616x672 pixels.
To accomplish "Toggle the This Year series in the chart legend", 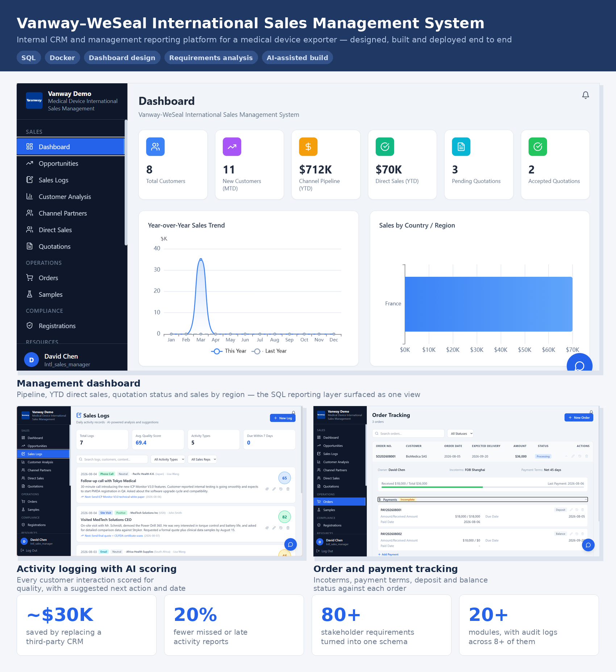I will (x=229, y=351).
